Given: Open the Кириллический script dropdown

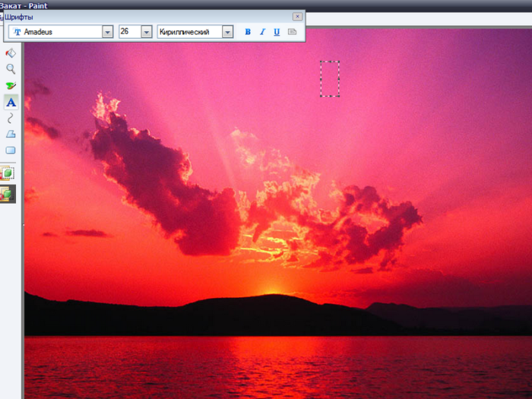Looking at the screenshot, I should (227, 32).
